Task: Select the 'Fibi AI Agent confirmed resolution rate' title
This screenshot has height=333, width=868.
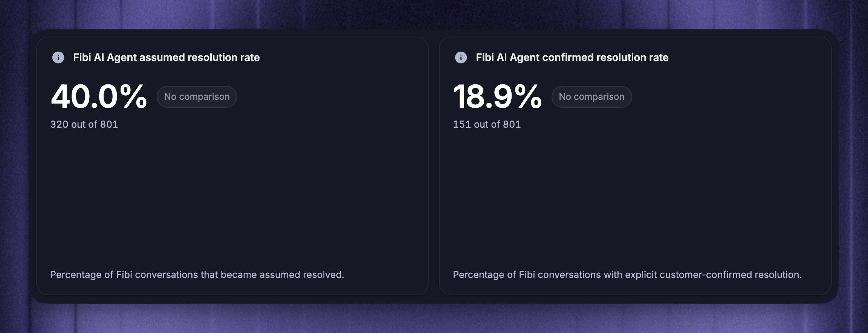Action: pyautogui.click(x=572, y=57)
